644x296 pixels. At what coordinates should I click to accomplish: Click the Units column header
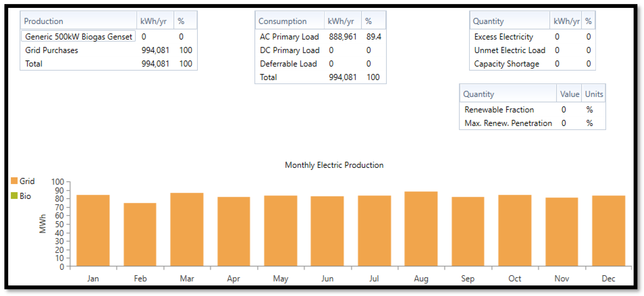[x=594, y=94]
